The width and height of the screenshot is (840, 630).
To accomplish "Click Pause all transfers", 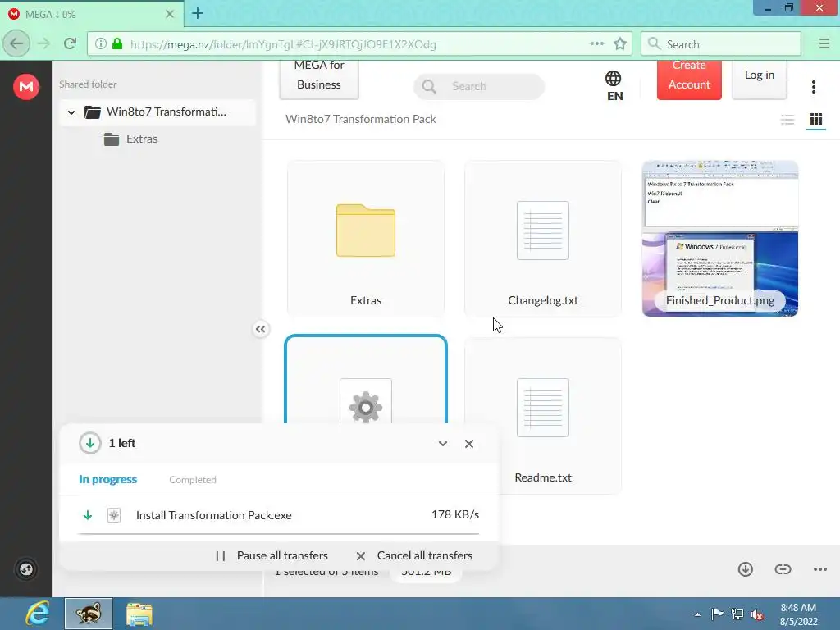I will tap(272, 555).
